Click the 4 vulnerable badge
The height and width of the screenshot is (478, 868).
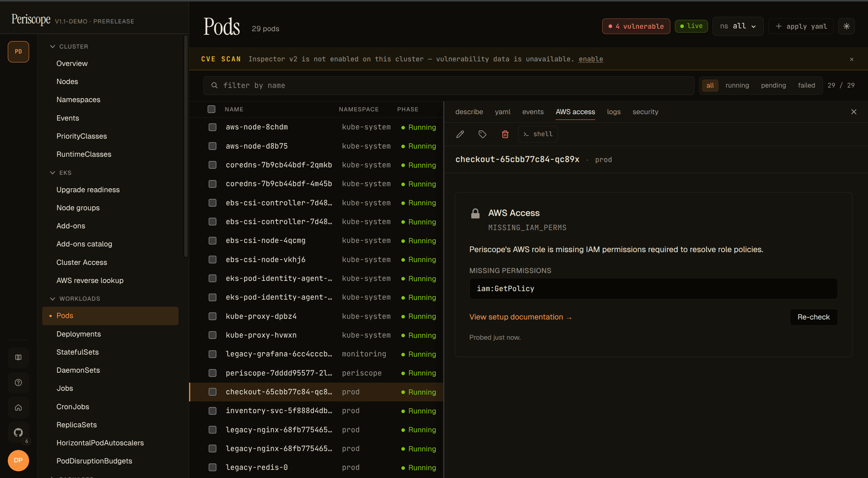coord(636,26)
